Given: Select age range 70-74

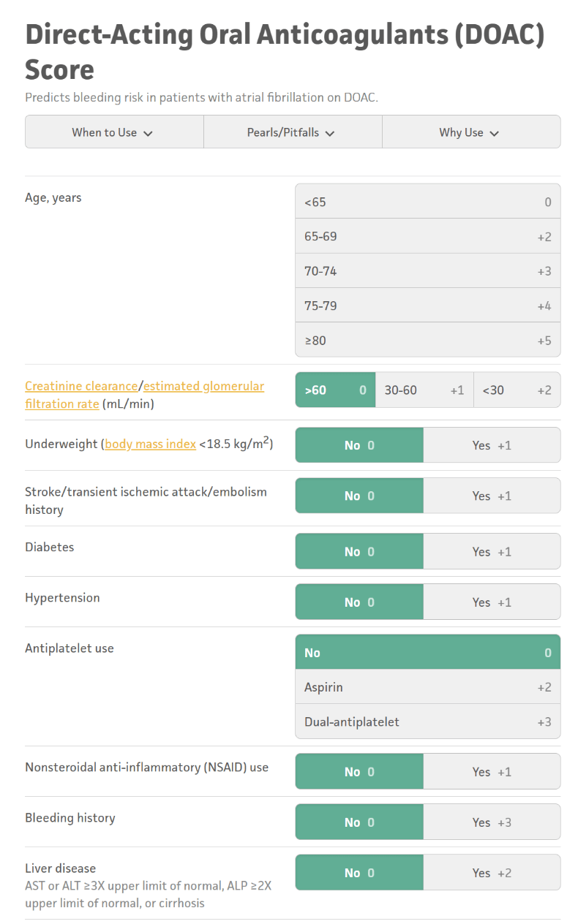Looking at the screenshot, I should click(x=428, y=271).
